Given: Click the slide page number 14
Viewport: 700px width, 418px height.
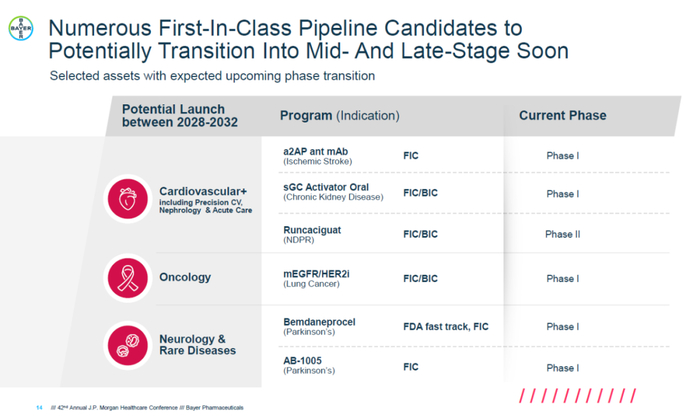Looking at the screenshot, I should tap(39, 408).
